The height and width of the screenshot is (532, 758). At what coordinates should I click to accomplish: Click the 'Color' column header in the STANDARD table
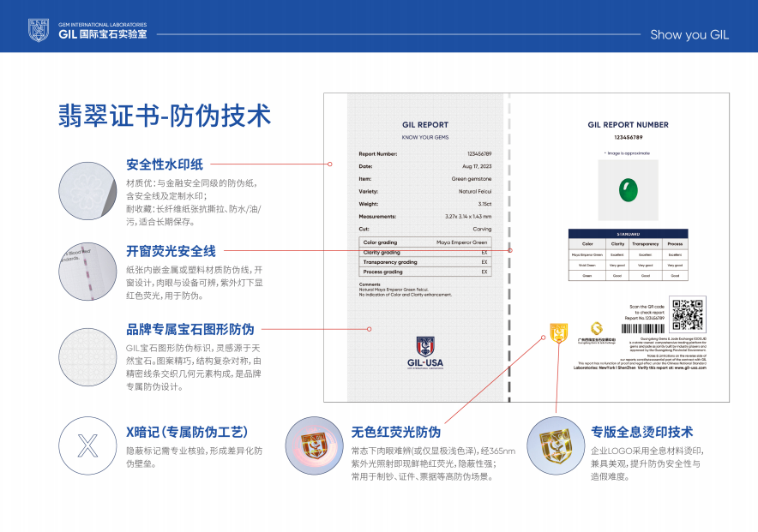click(x=587, y=244)
